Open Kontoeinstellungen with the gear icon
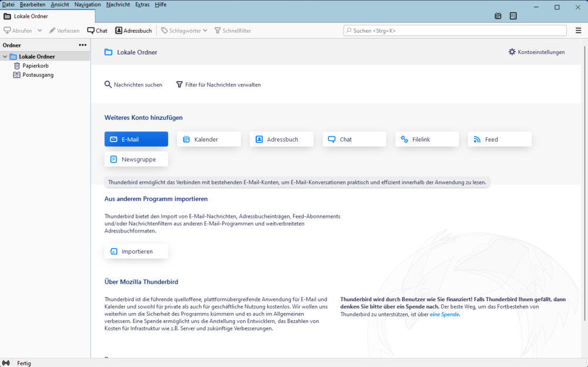This screenshot has height=367, width=588. tap(536, 52)
